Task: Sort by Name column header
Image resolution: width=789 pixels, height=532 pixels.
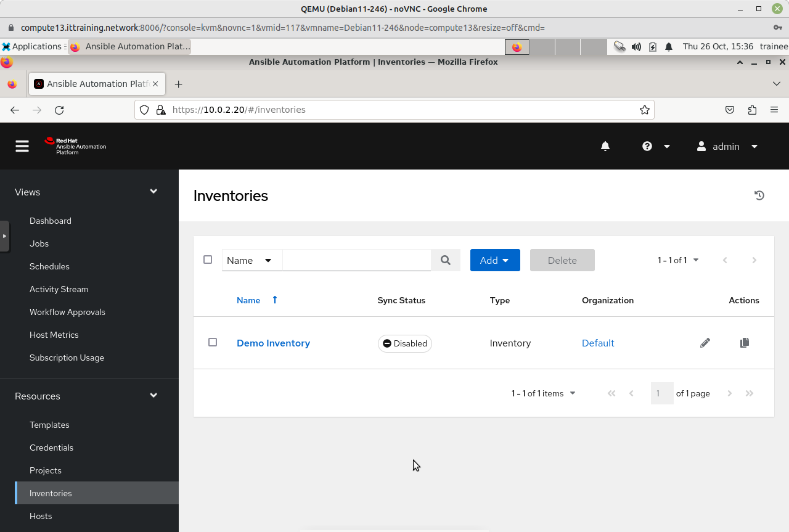Action: click(256, 300)
